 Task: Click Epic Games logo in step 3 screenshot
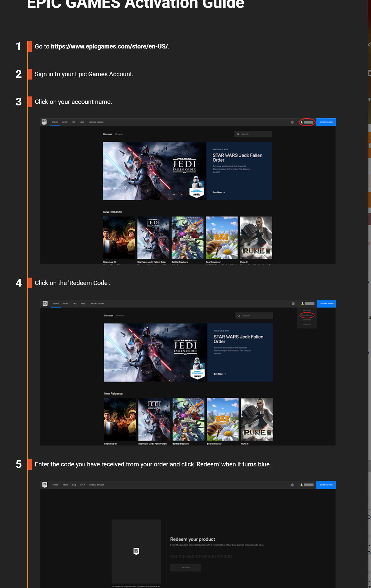pos(44,122)
